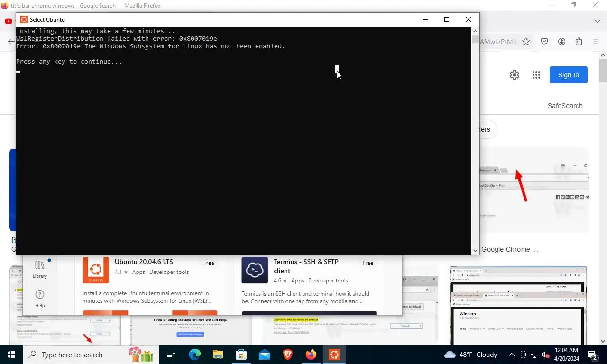Viewport: 607px width, 364px height.
Task: Open the Firefox hamburger application menu
Action: click(596, 42)
